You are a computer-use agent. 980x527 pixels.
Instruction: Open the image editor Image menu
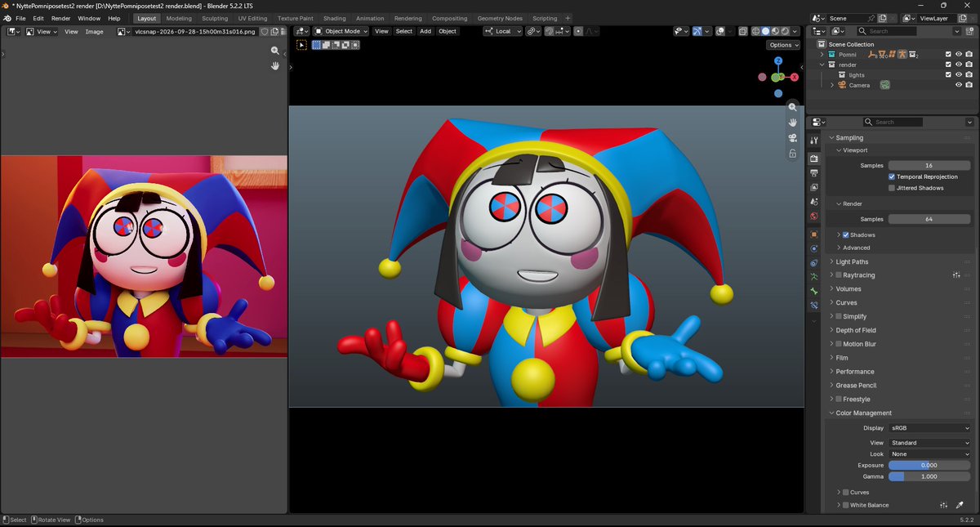tap(95, 31)
